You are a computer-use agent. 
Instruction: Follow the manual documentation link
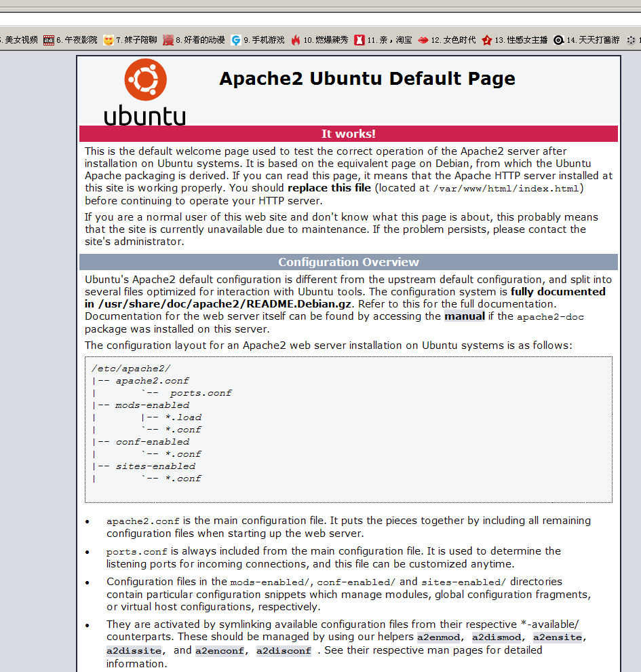click(x=465, y=316)
